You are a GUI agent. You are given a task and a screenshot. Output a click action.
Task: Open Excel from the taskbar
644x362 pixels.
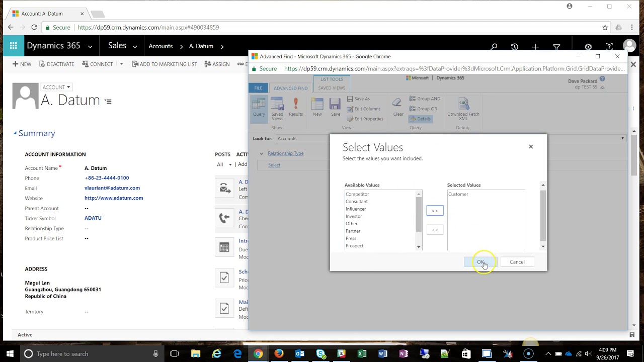tap(362, 354)
